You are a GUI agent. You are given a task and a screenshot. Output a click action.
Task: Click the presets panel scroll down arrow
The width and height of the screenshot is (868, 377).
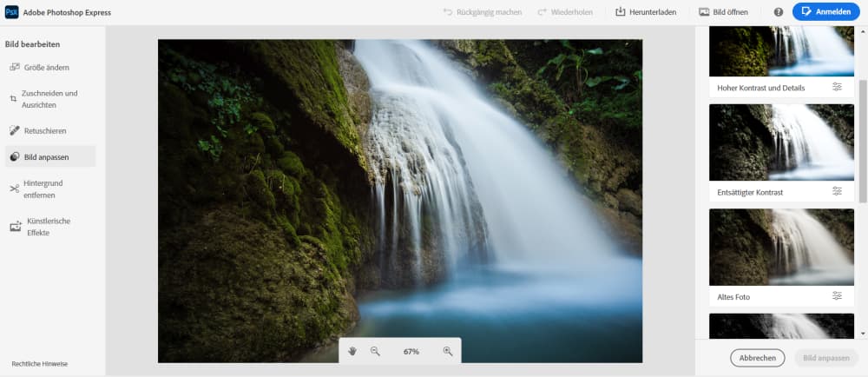[x=863, y=334]
